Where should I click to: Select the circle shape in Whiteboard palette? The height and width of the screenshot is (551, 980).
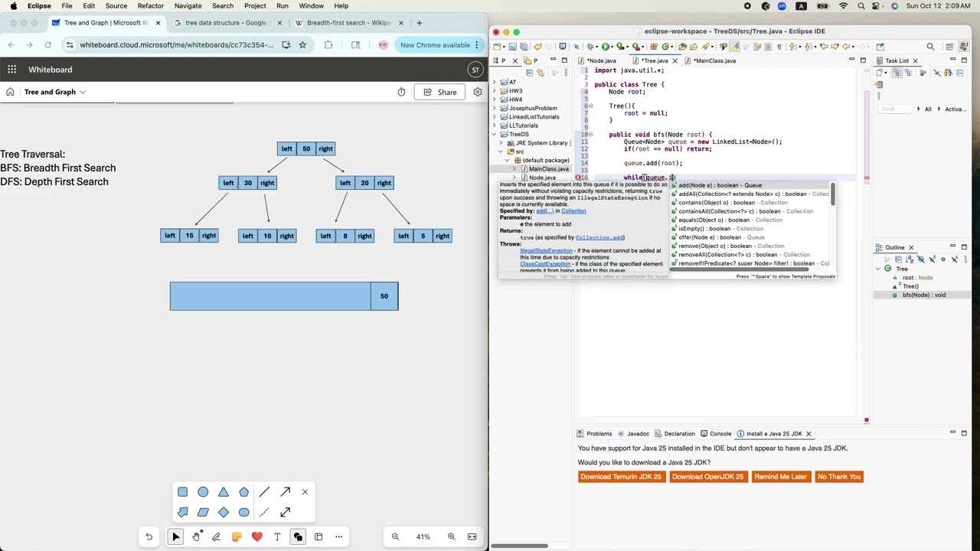(x=203, y=492)
